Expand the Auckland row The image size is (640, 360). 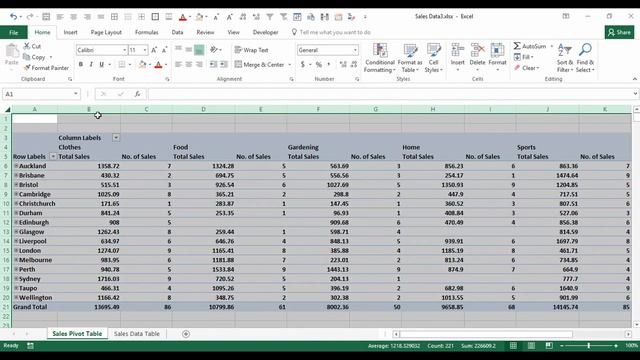(16, 166)
